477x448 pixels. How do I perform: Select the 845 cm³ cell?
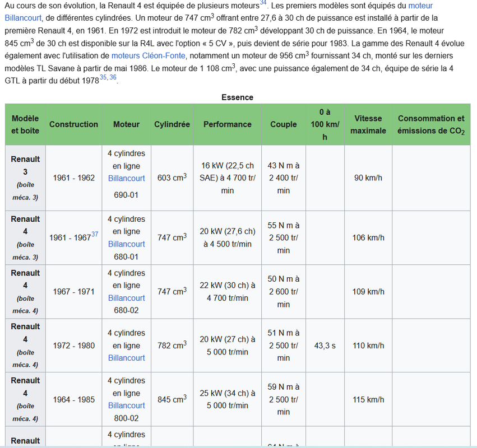click(172, 399)
